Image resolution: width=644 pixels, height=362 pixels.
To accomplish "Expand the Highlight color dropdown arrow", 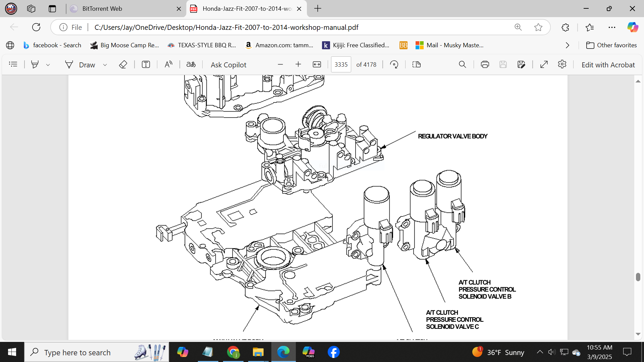I will coord(48,65).
